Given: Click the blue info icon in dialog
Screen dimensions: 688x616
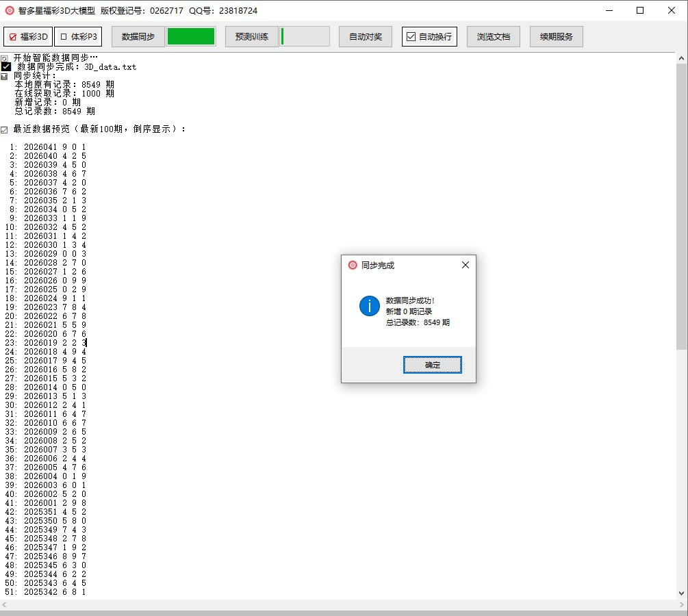Looking at the screenshot, I should point(369,306).
